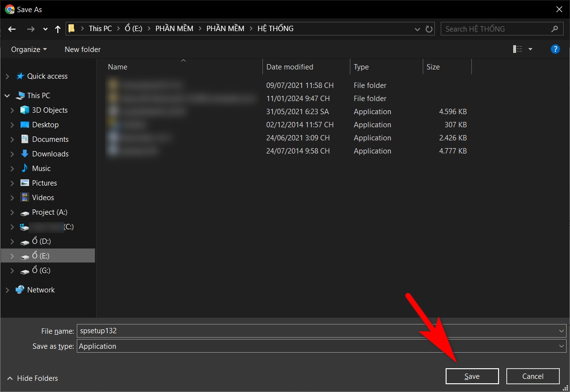The height and width of the screenshot is (392, 570).
Task: Click the search magnifier icon
Action: (x=554, y=29)
